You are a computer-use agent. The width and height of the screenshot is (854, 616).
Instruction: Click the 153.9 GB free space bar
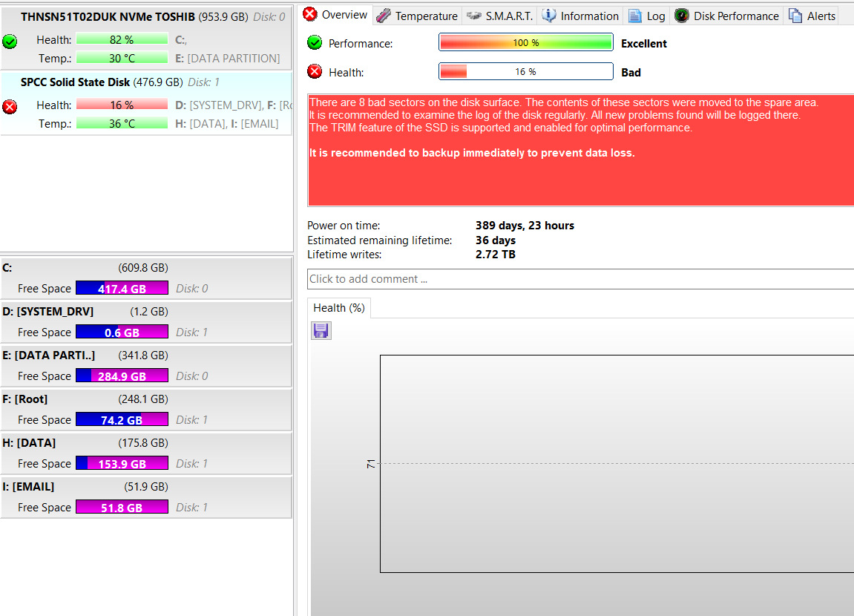(122, 464)
